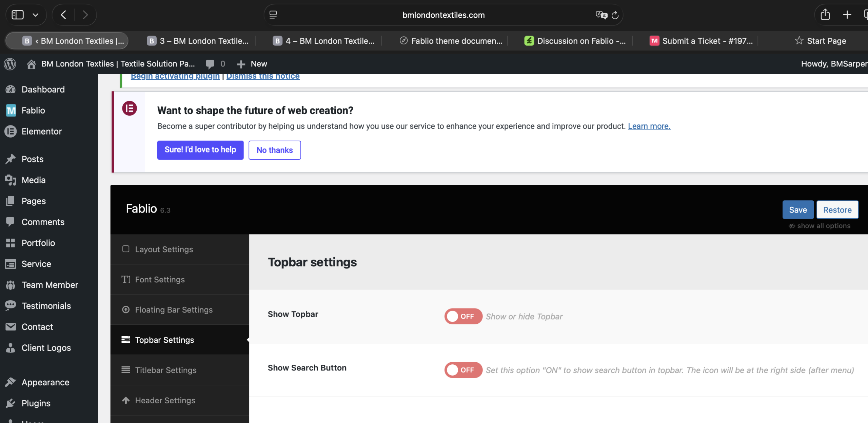Open Titlebar Settings section

pyautogui.click(x=165, y=370)
